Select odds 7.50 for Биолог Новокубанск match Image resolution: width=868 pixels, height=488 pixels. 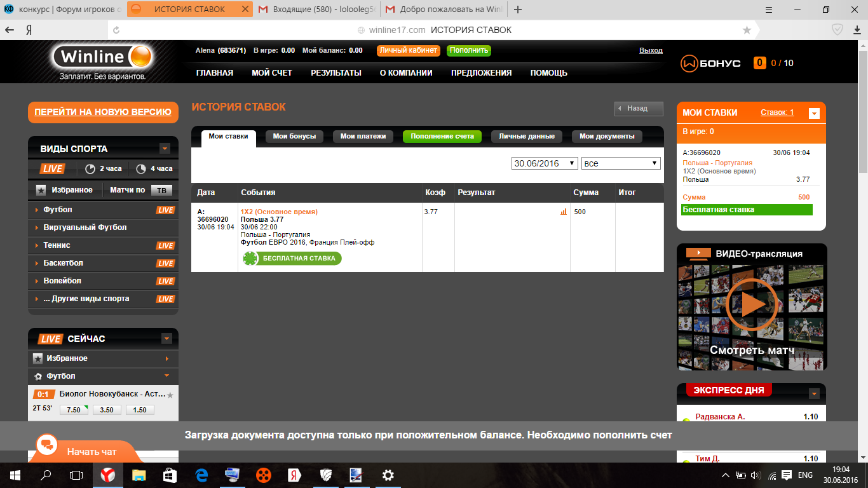point(74,410)
